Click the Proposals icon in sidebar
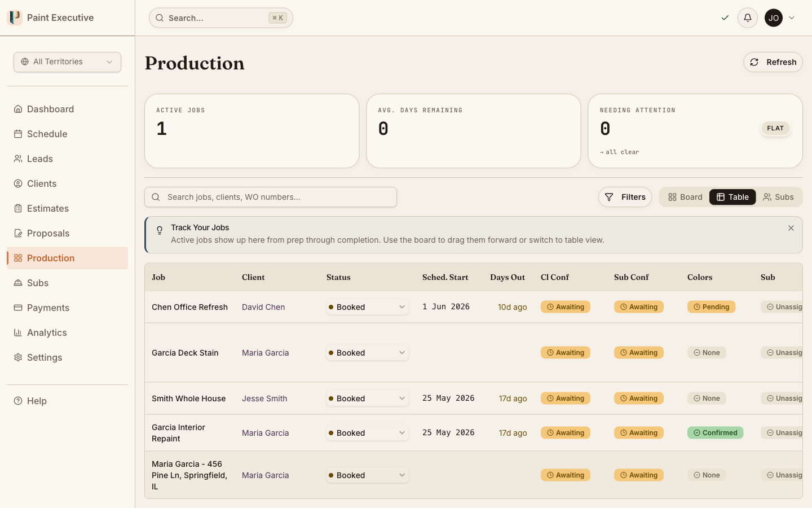 pyautogui.click(x=18, y=233)
